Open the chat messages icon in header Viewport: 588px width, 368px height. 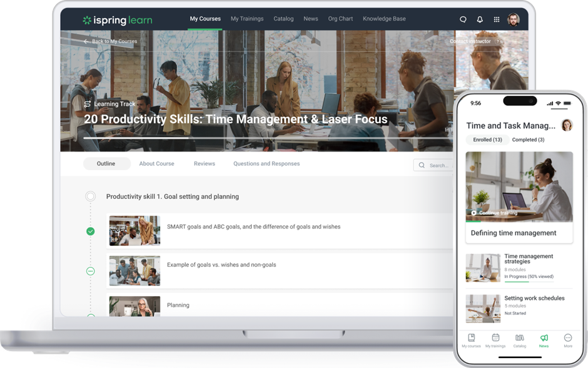463,19
